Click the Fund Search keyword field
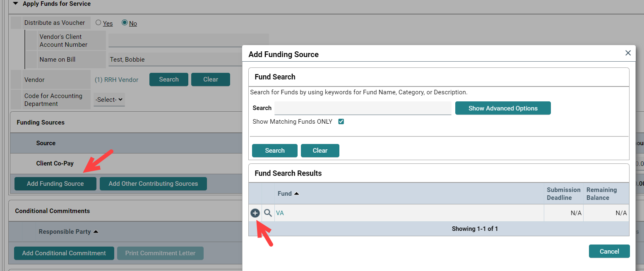 point(363,108)
